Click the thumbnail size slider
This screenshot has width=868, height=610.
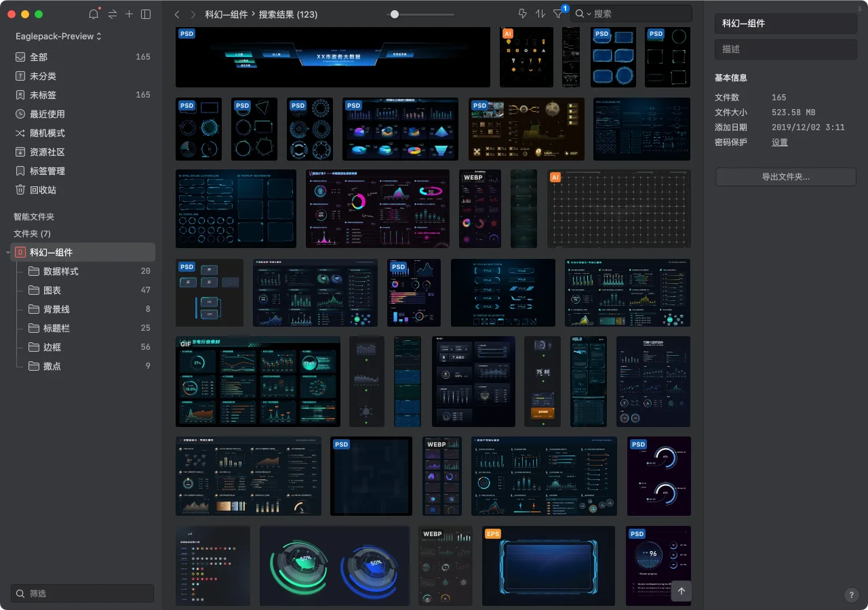click(x=395, y=14)
